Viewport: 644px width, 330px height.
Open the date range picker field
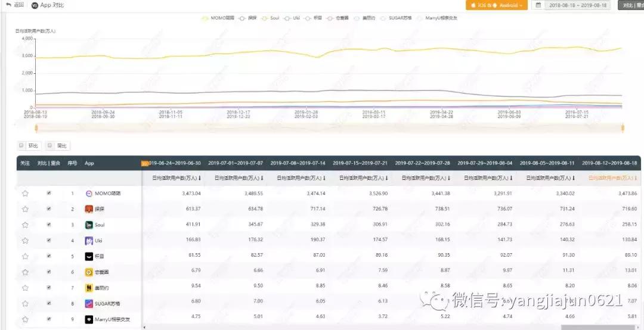point(577,5)
